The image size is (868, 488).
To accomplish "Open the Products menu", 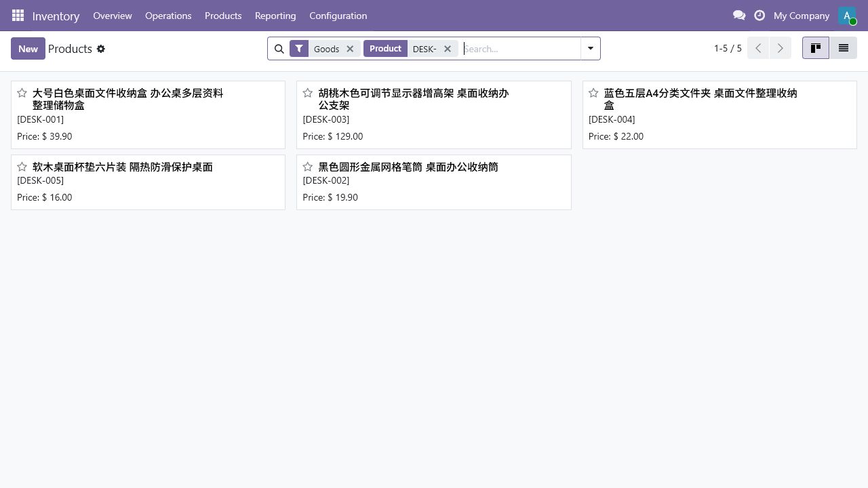I will coord(223,16).
